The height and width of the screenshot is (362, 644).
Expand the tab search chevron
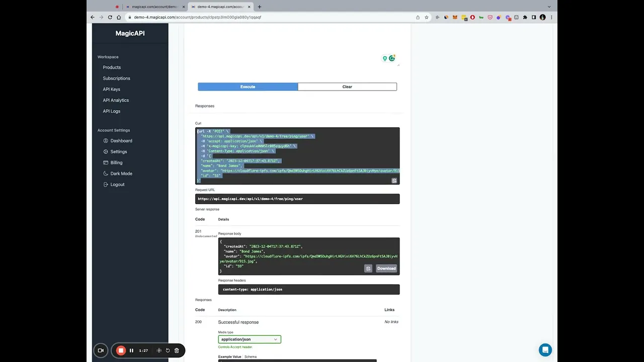[x=549, y=7]
